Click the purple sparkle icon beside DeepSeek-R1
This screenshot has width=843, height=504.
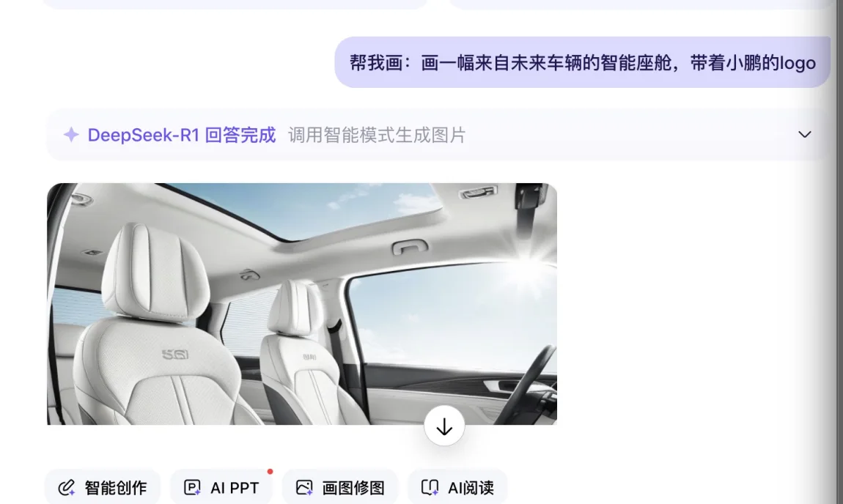(x=71, y=135)
